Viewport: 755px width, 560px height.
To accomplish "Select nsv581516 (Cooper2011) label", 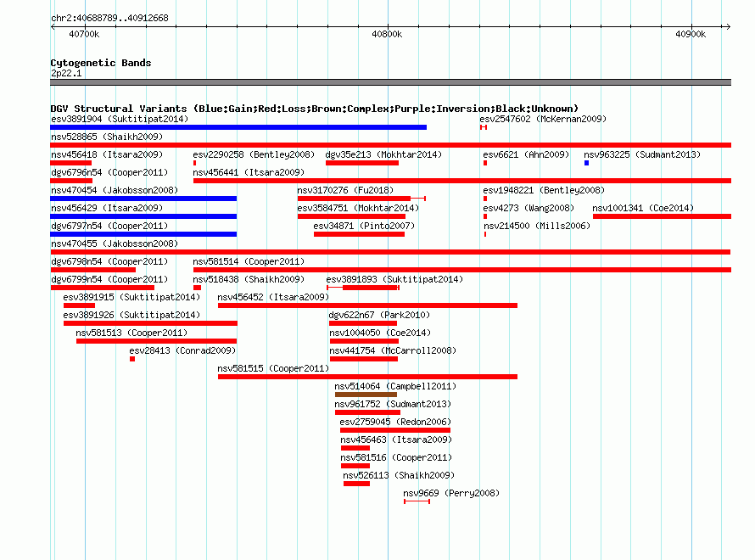I will [396, 457].
